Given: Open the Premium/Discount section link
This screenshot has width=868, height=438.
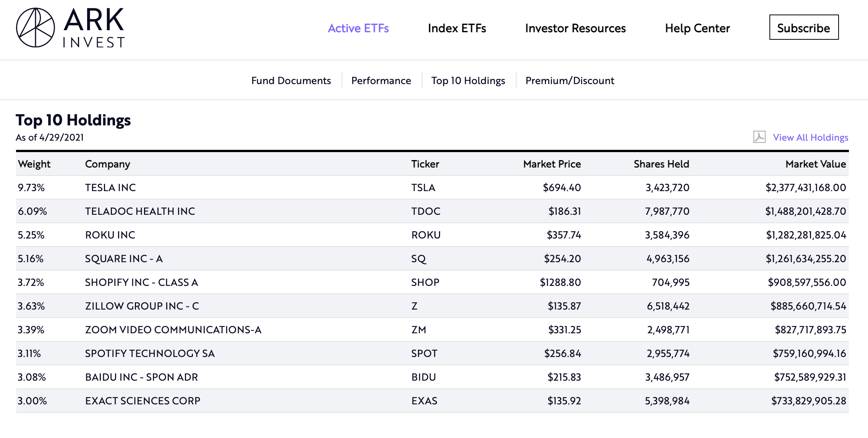Looking at the screenshot, I should click(570, 81).
